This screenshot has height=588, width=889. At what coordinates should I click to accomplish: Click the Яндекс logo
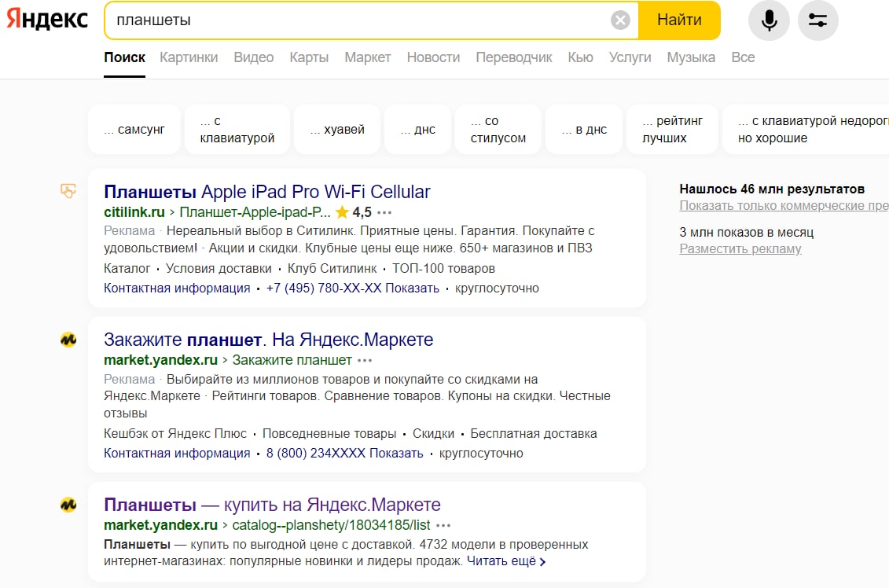(47, 19)
